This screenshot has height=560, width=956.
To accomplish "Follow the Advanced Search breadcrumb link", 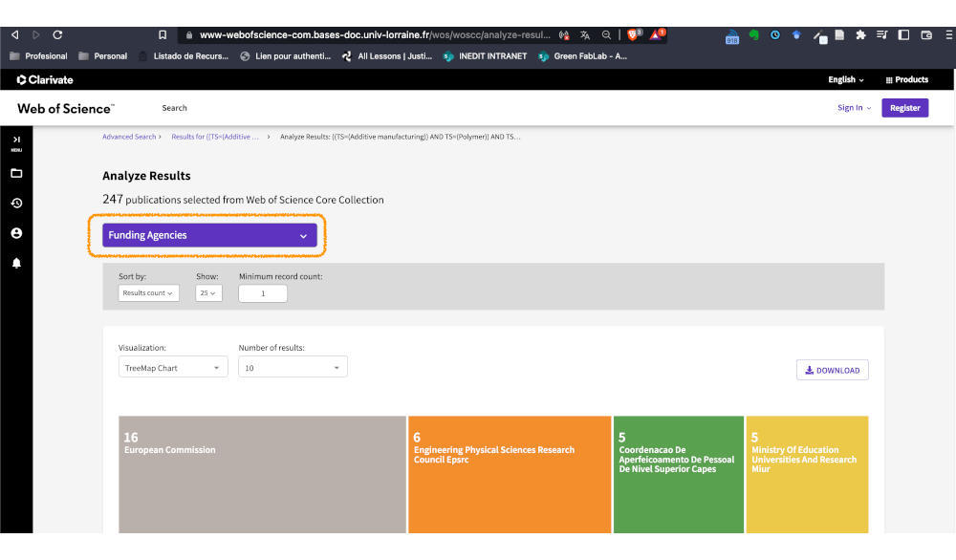I will (x=129, y=137).
